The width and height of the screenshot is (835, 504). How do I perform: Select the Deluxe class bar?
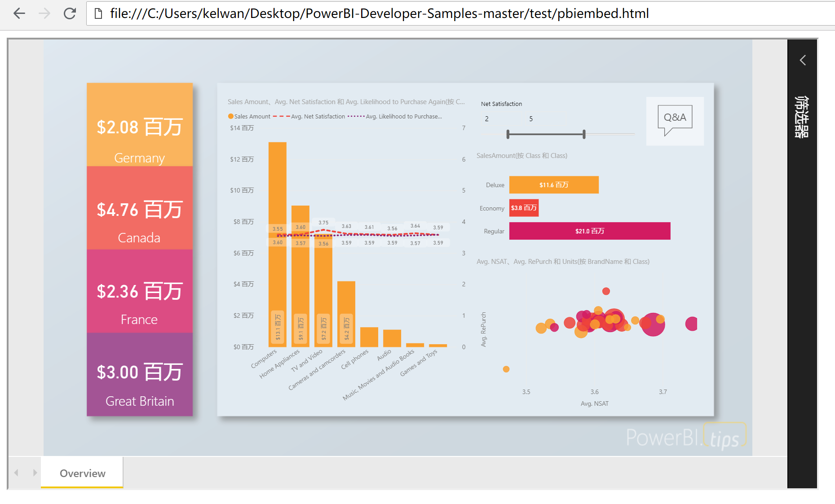(554, 184)
